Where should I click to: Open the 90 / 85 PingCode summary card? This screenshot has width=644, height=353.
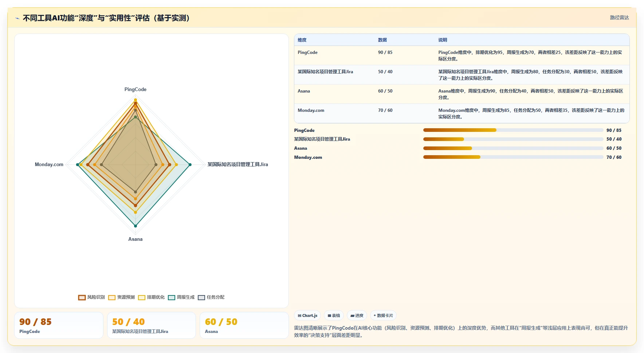coord(59,325)
